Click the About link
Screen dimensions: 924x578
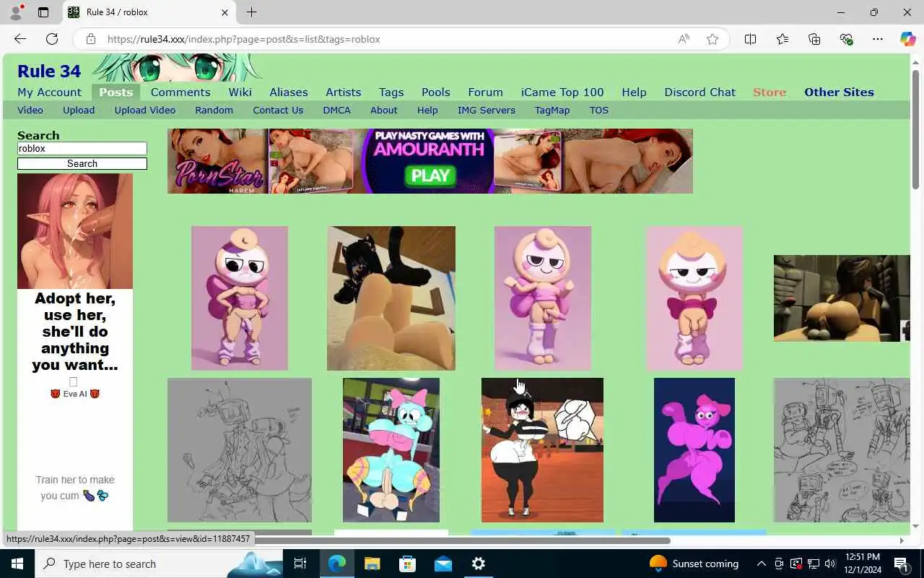coord(384,110)
